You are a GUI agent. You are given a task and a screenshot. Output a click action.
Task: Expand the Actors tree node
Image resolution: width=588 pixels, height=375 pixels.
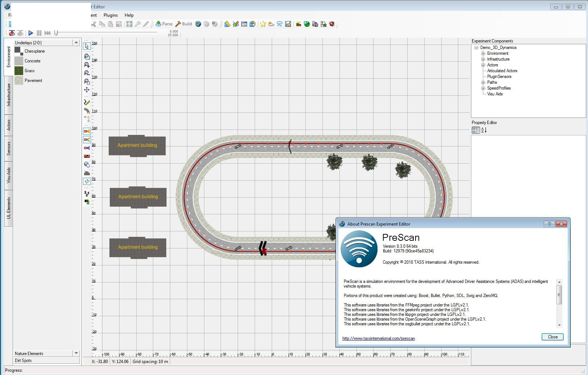point(483,65)
